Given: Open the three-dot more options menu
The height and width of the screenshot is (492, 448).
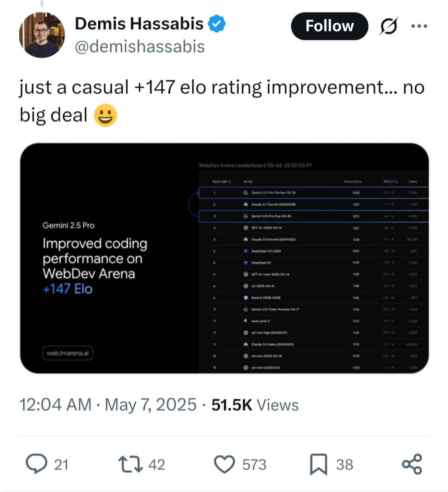Looking at the screenshot, I should coord(419,26).
